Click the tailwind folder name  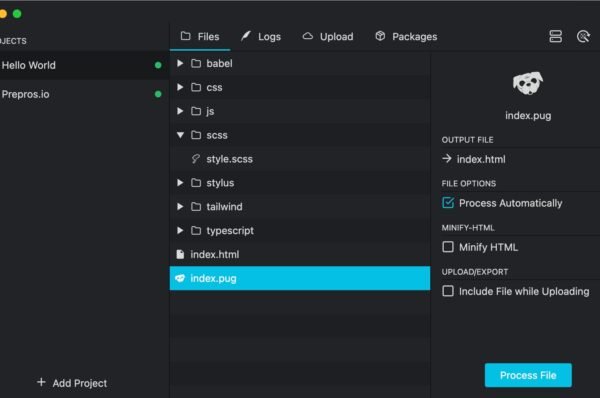[x=224, y=207]
